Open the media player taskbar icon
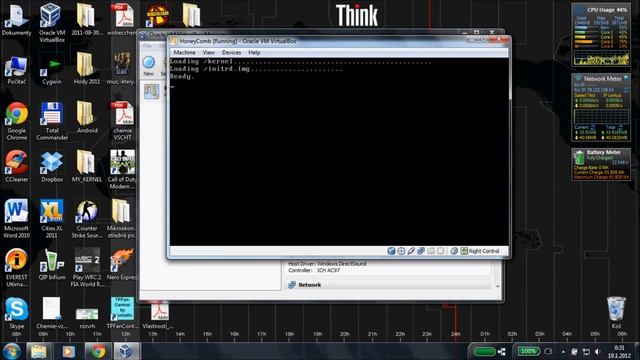 [x=68, y=351]
